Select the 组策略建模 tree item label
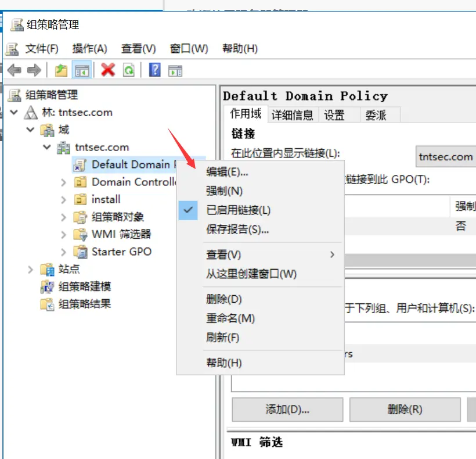476x459 pixels. 85,287
